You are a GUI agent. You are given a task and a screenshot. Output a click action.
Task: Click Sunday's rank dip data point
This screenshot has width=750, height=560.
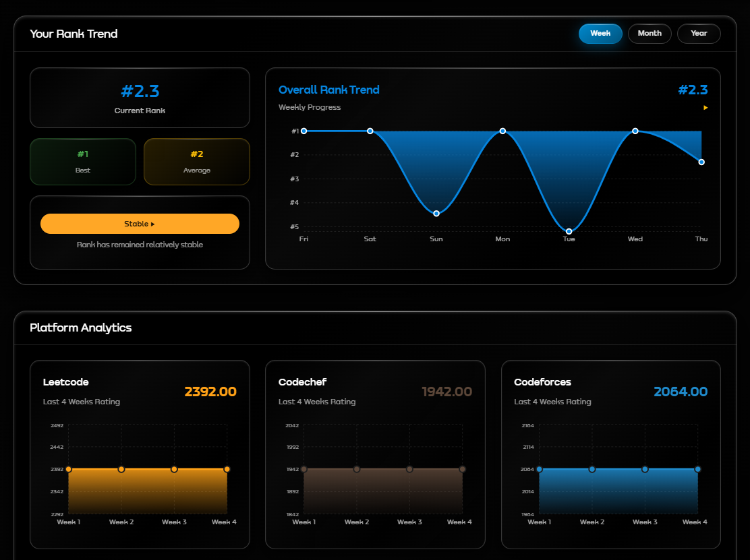pyautogui.click(x=436, y=213)
